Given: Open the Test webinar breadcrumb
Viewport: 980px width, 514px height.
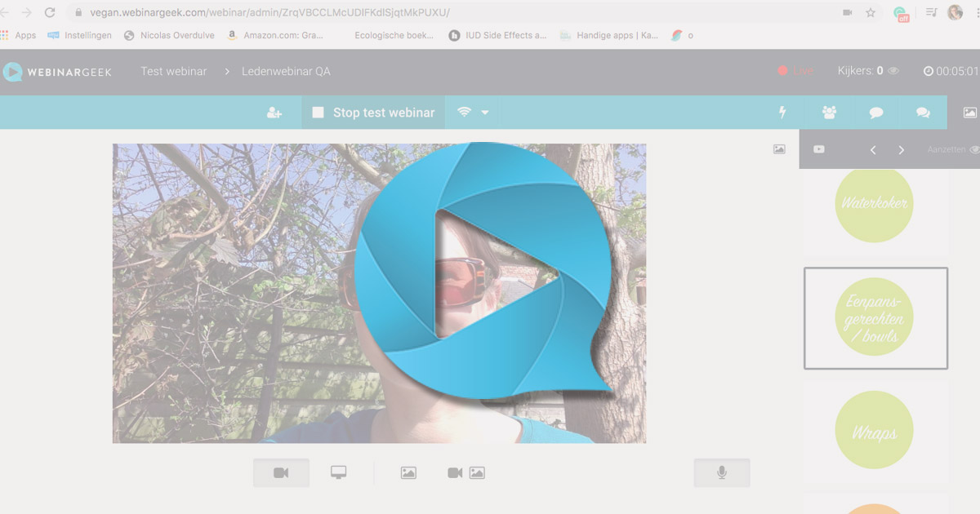Looking at the screenshot, I should pos(174,71).
